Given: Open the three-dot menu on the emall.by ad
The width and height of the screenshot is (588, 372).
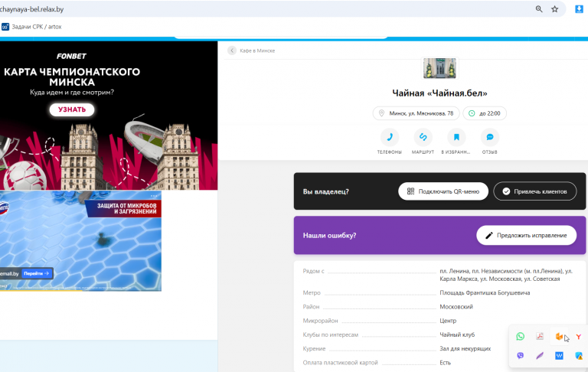Looking at the screenshot, I should [x=154, y=196].
